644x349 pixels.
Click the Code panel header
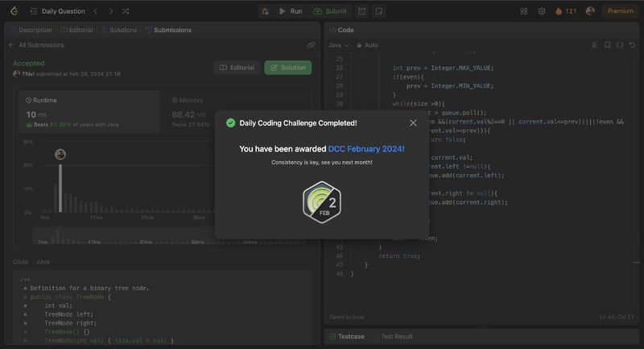click(x=341, y=30)
